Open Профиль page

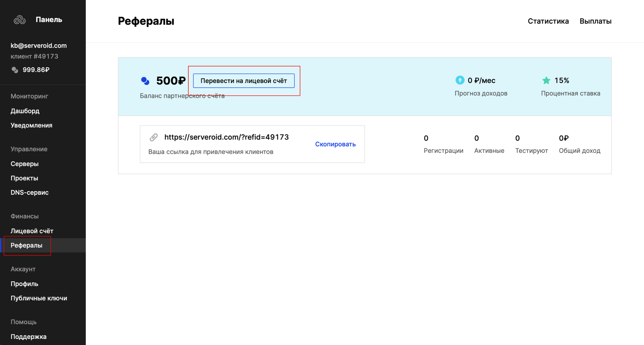(24, 284)
